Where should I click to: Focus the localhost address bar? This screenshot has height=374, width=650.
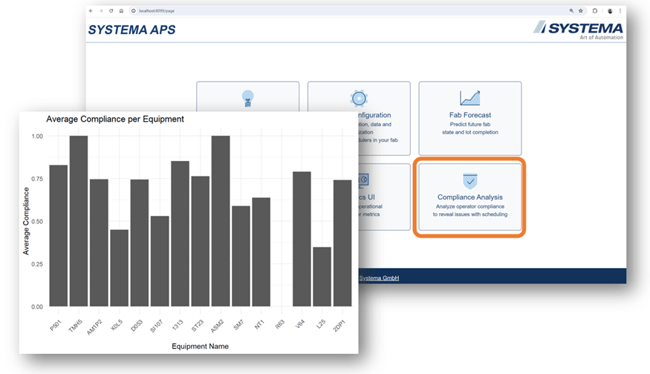[x=348, y=11]
